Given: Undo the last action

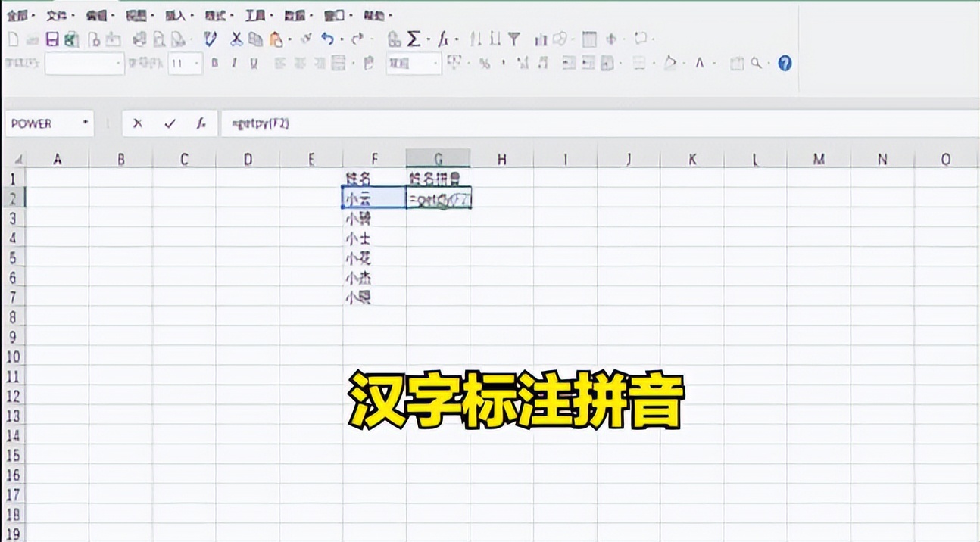Looking at the screenshot, I should click(x=328, y=39).
